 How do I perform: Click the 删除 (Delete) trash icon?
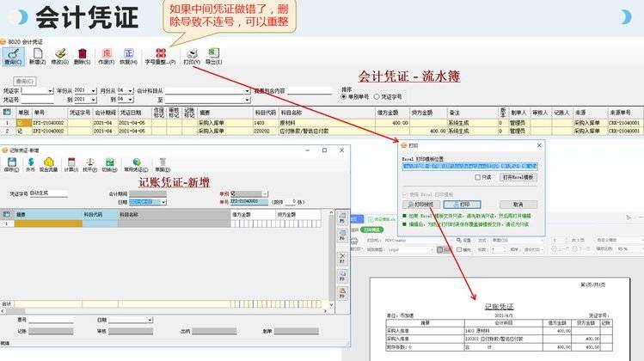pyautogui.click(x=83, y=55)
